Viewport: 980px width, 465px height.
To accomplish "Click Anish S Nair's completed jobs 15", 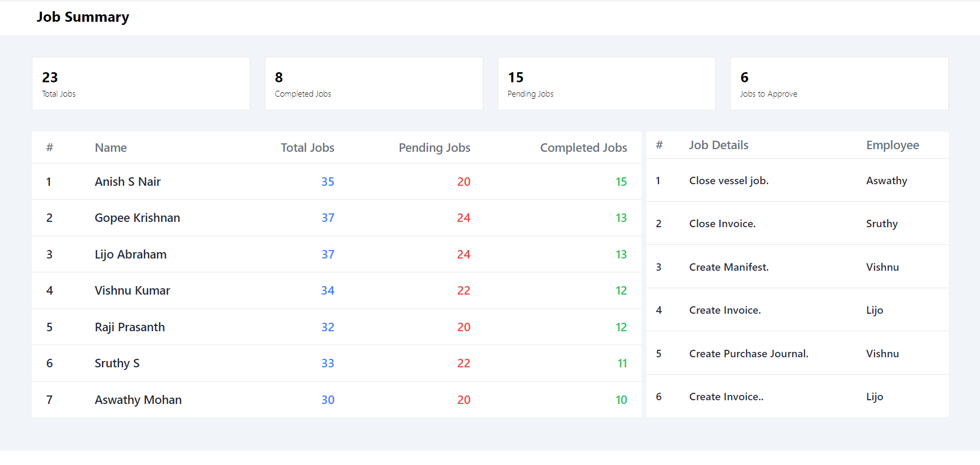I will tap(621, 182).
